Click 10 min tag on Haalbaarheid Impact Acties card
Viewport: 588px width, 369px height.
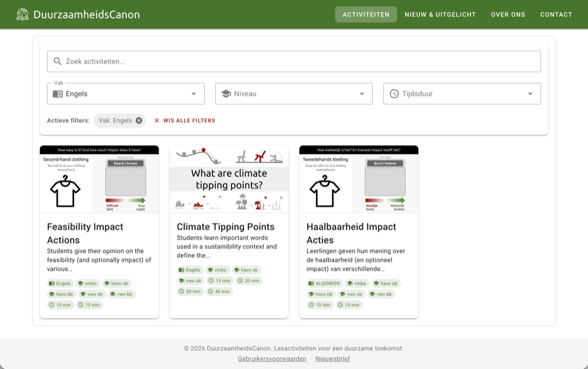tap(319, 305)
